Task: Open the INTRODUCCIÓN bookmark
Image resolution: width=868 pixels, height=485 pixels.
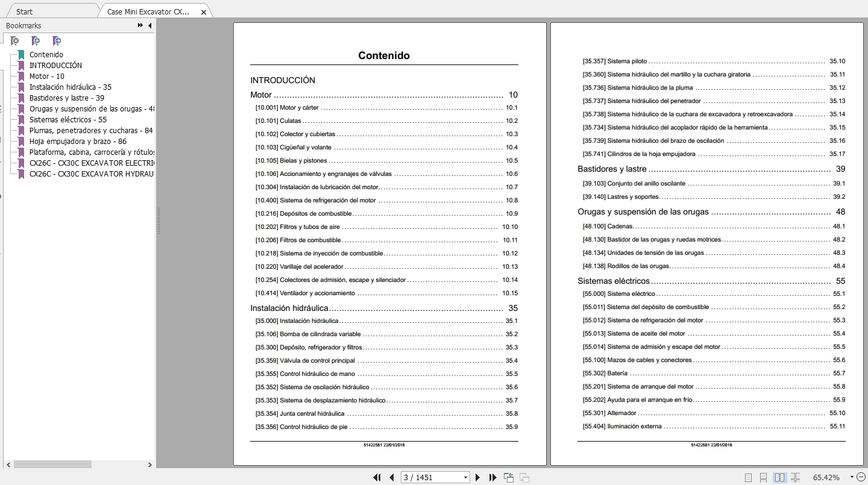Action: [55, 66]
